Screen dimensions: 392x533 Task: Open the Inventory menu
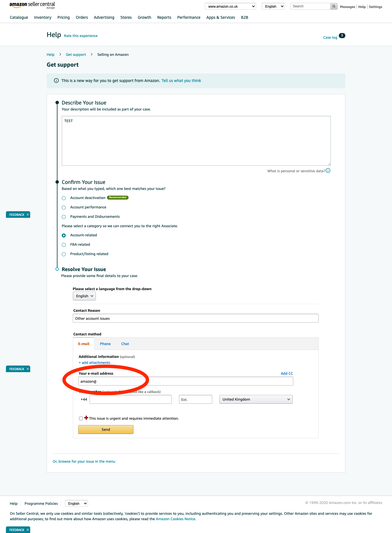(x=43, y=17)
